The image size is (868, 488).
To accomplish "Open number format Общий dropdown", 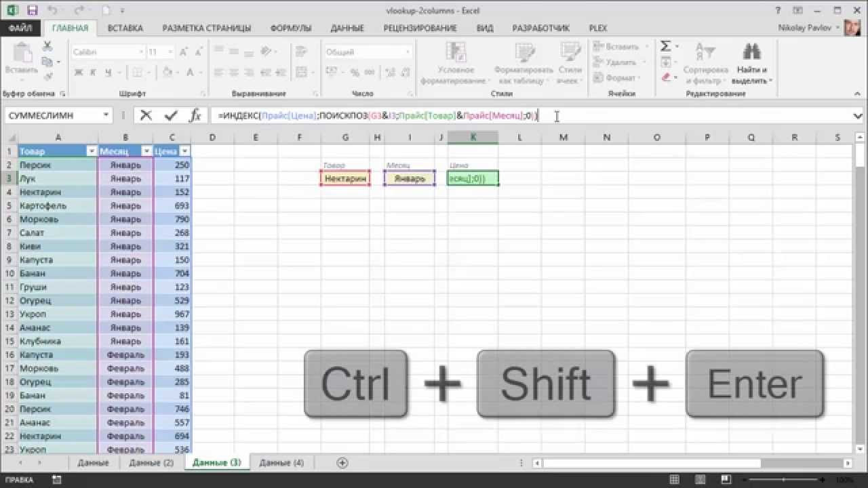I will pyautogui.click(x=408, y=52).
